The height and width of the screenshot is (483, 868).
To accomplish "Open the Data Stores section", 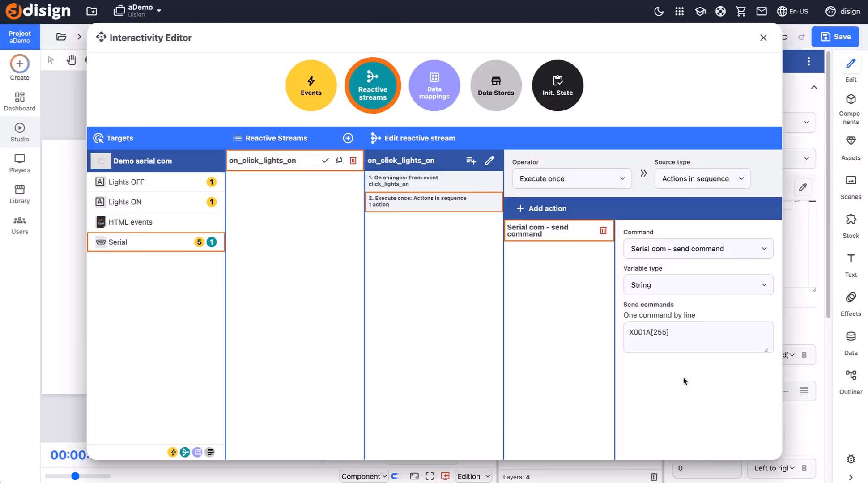I will pos(495,85).
